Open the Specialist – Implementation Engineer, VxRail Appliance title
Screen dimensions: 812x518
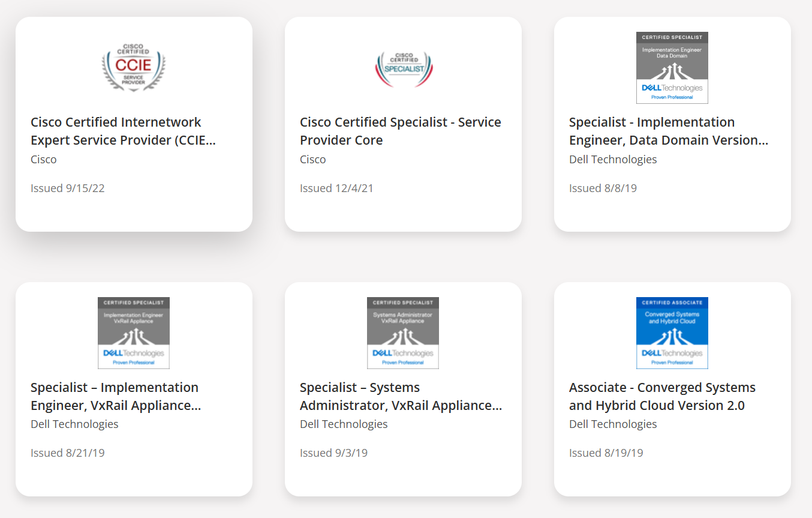click(x=116, y=396)
